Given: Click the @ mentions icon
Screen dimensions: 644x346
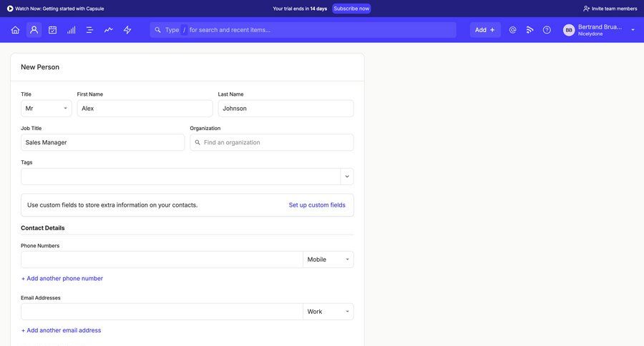Looking at the screenshot, I should point(512,30).
